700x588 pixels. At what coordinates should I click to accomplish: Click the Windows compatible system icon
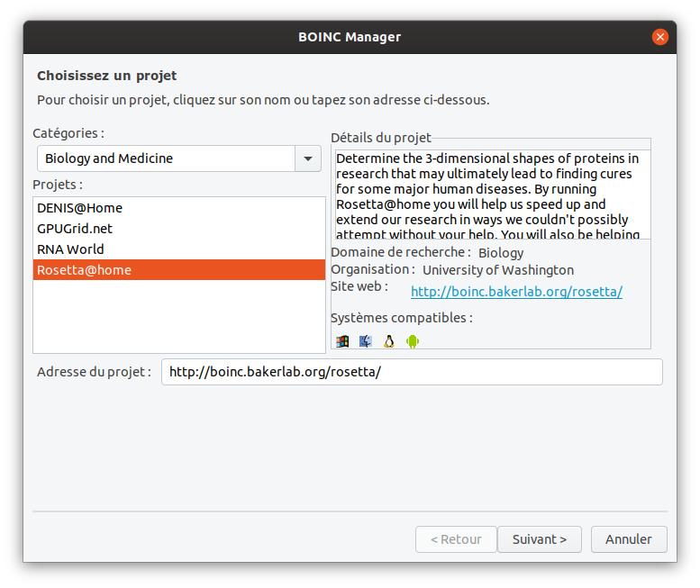tap(342, 341)
